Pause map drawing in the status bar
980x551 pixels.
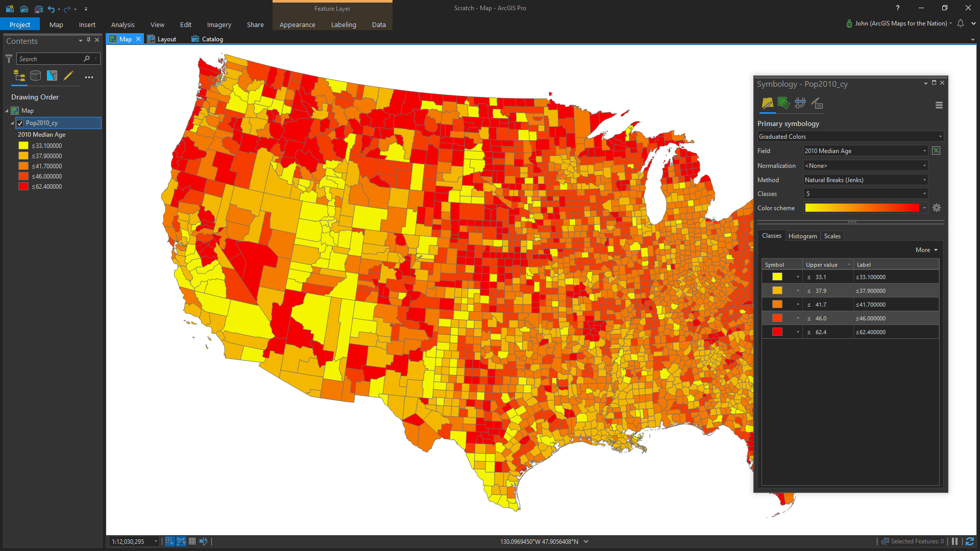pos(954,541)
